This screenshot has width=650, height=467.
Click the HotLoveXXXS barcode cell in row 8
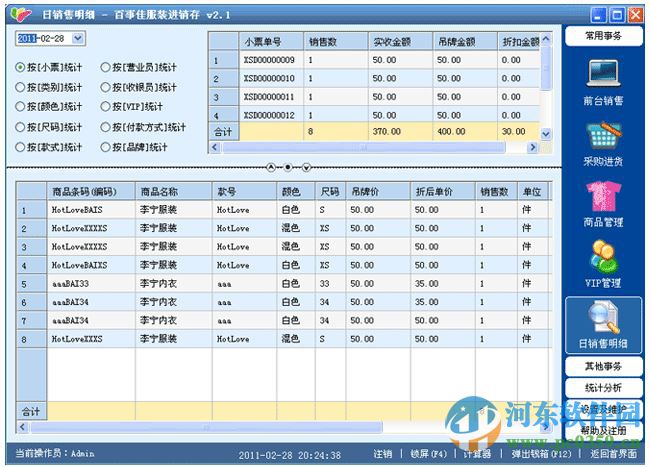point(91,339)
